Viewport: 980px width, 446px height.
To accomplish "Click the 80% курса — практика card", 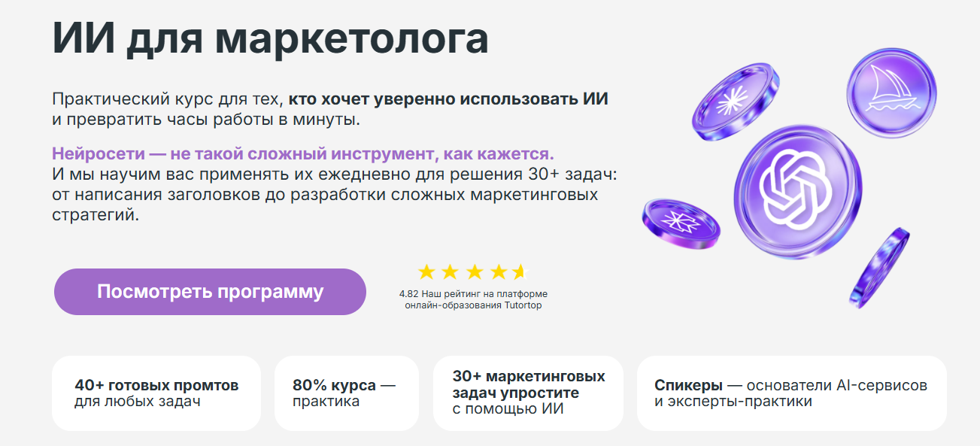I will 347,393.
